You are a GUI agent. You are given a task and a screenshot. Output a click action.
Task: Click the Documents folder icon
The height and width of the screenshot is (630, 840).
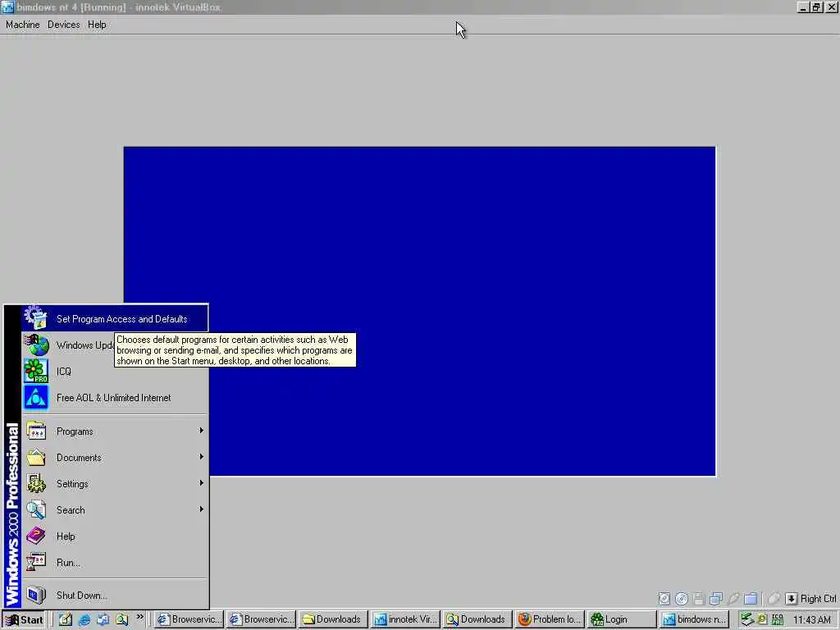36,458
